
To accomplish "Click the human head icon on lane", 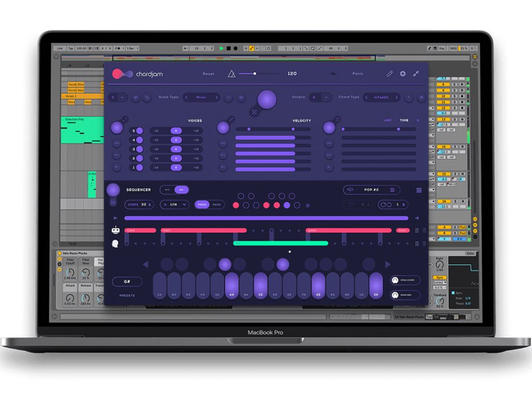I will click(x=115, y=243).
